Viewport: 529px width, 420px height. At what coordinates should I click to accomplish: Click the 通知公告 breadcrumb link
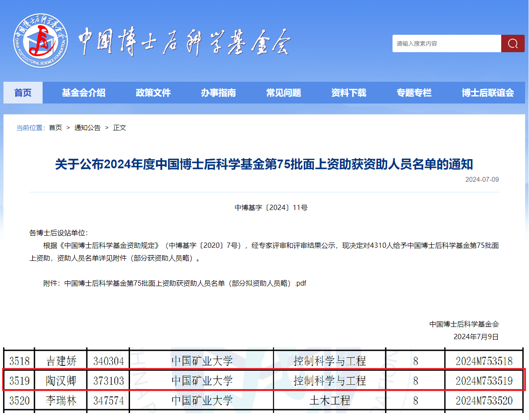click(87, 127)
